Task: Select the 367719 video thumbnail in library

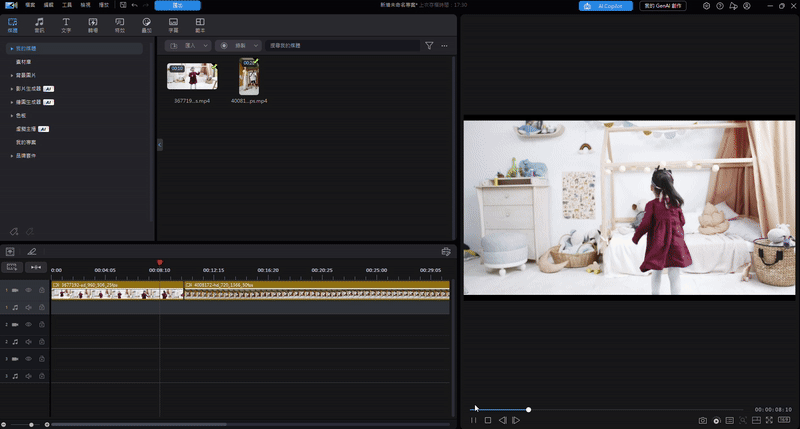Action: tap(192, 78)
